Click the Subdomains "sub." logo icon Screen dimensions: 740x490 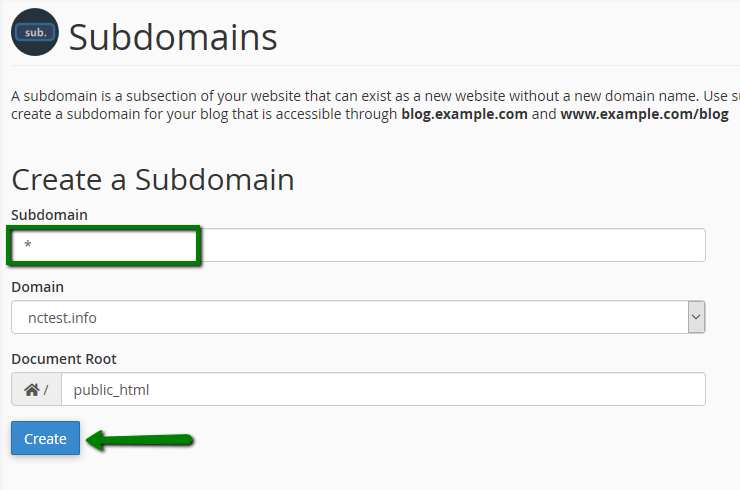click(x=35, y=32)
